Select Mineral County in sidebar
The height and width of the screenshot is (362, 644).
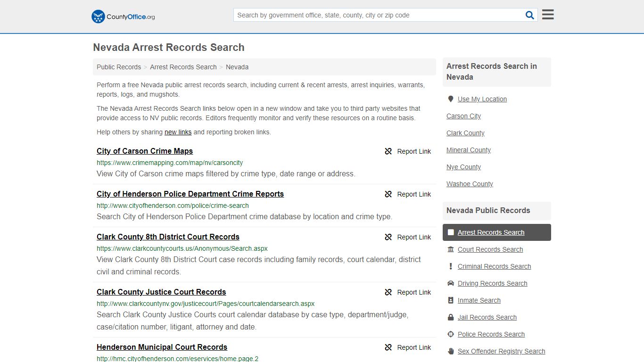469,150
